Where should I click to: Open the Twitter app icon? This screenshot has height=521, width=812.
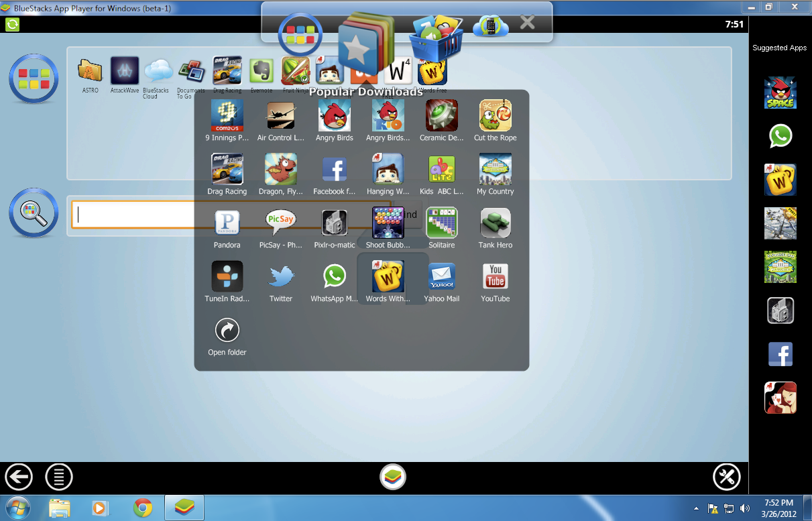pyautogui.click(x=280, y=277)
